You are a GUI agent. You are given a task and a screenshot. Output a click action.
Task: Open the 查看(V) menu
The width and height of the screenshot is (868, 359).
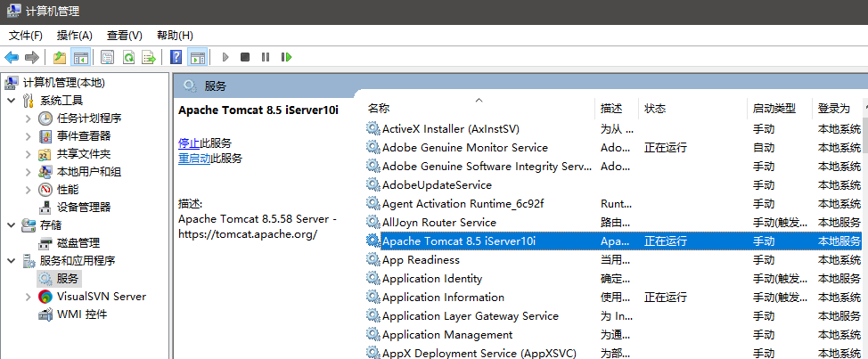pos(125,36)
